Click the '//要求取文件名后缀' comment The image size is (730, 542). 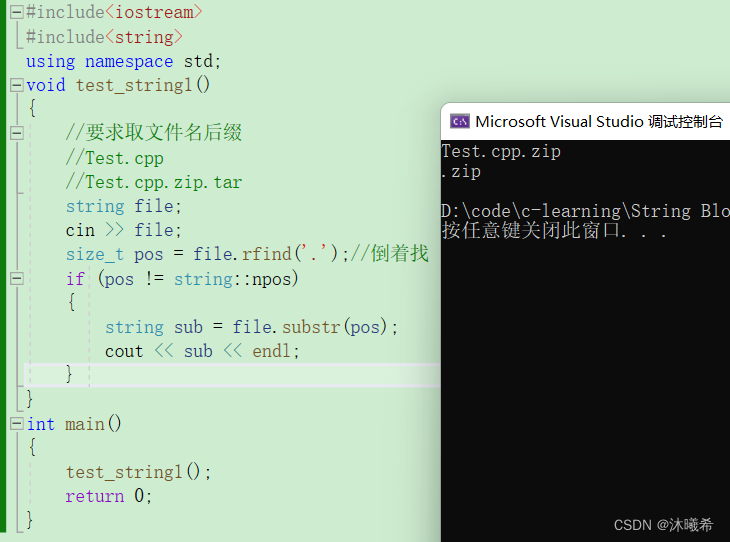(x=154, y=133)
